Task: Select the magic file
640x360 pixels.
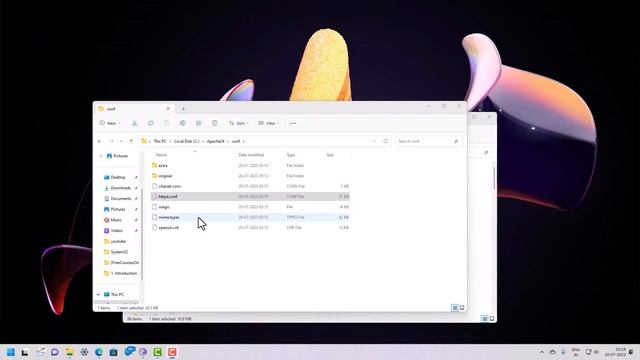Action: click(250, 207)
